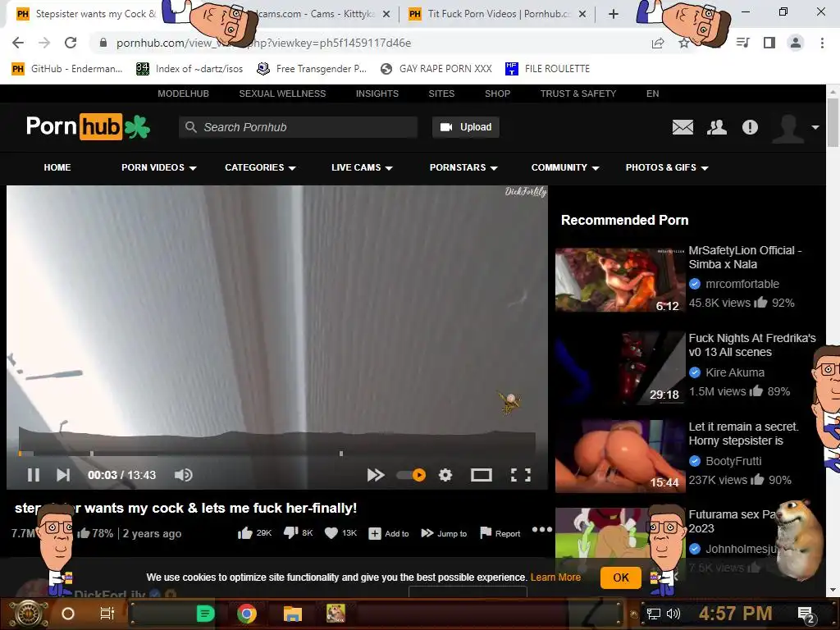The image size is (840, 630).
Task: Expand the CATEGORIES dropdown
Action: 260,167
